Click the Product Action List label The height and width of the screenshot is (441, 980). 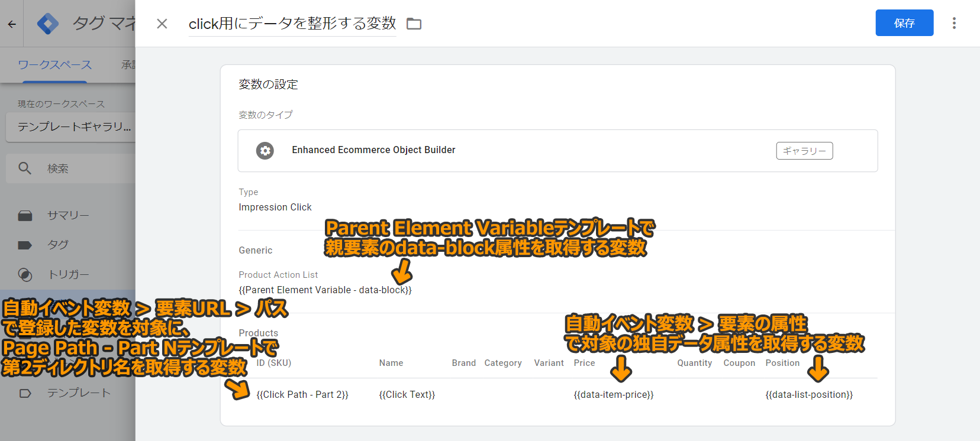278,275
